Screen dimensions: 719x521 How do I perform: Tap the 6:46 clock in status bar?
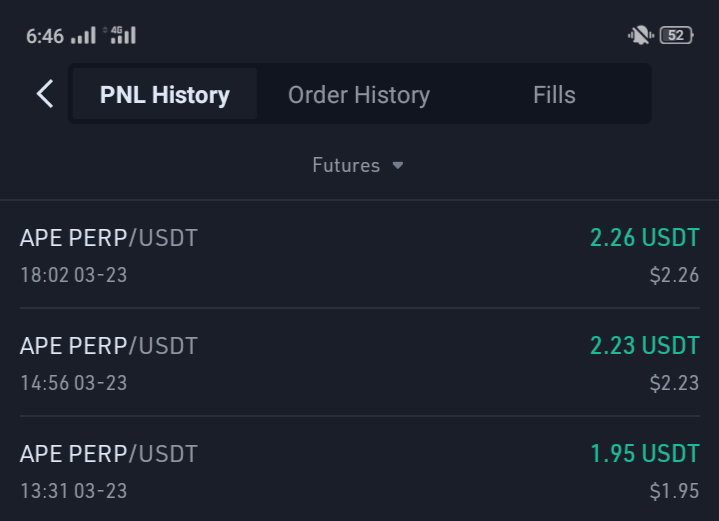(44, 36)
